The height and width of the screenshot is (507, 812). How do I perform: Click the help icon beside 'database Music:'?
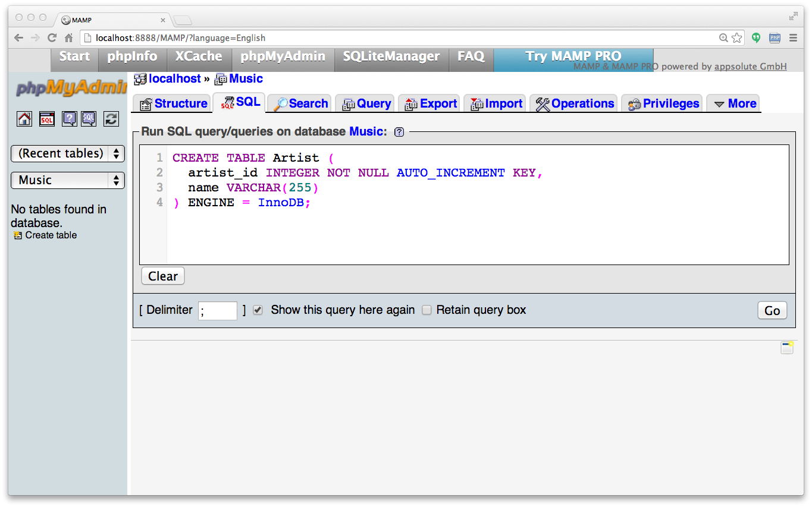[x=399, y=132]
